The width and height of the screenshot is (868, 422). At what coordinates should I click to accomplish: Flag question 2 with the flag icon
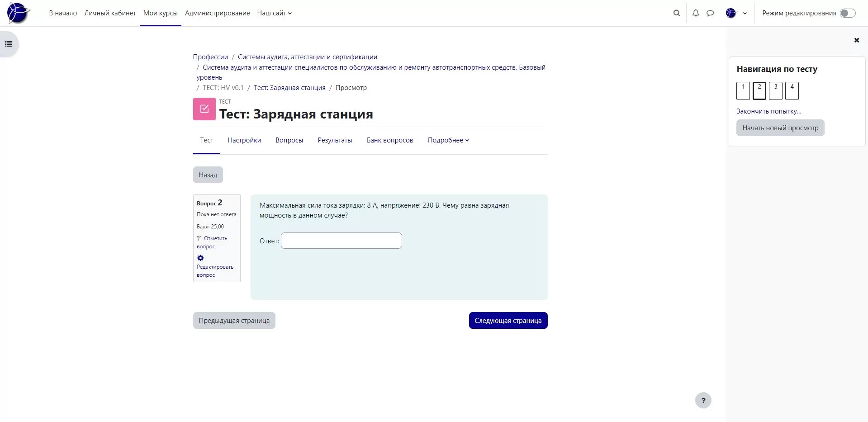(199, 238)
